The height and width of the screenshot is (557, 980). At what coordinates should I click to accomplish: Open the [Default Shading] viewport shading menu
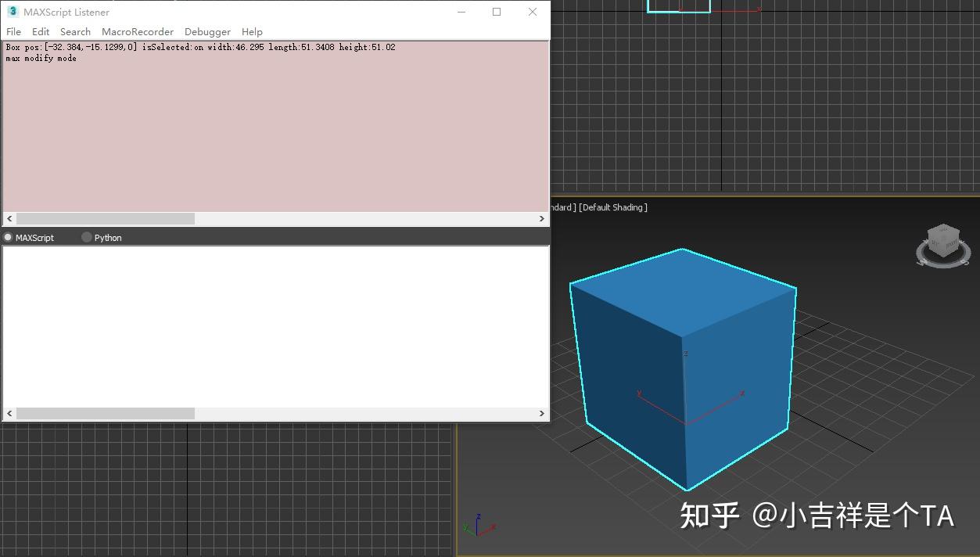click(x=612, y=207)
